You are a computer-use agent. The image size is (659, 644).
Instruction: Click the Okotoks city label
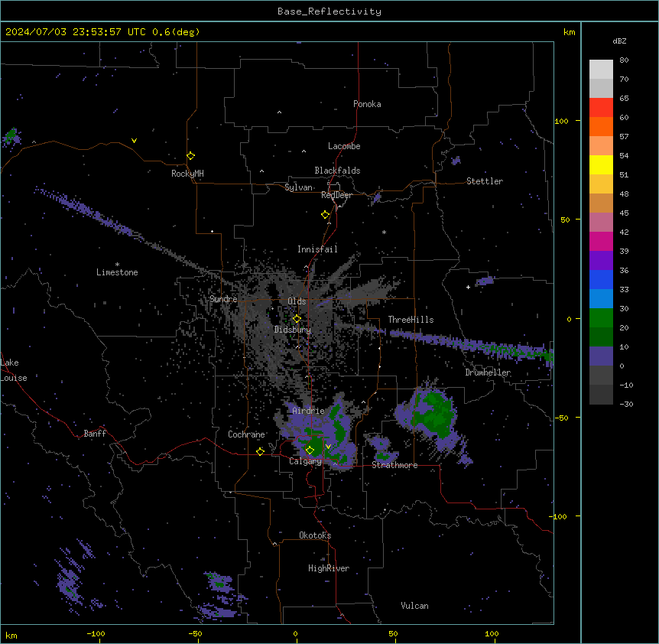315,535
